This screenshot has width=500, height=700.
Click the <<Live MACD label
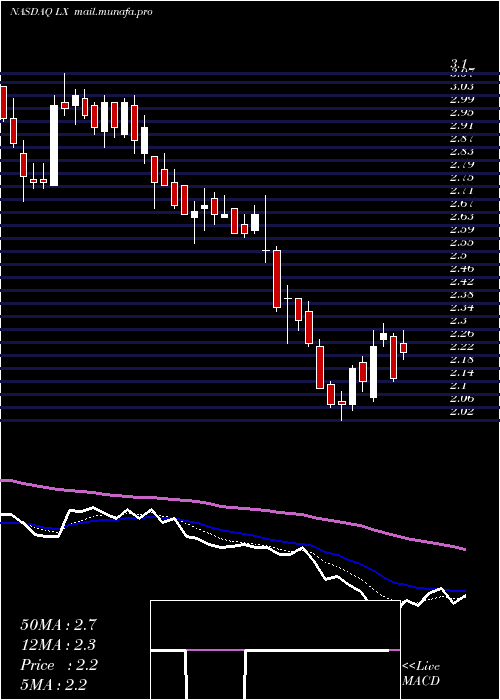(x=421, y=674)
